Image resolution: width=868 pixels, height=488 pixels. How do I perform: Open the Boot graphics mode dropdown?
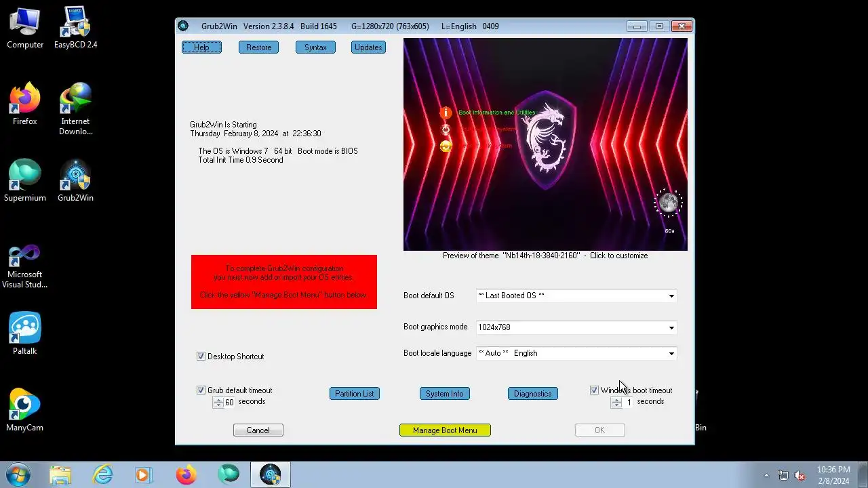576,327
